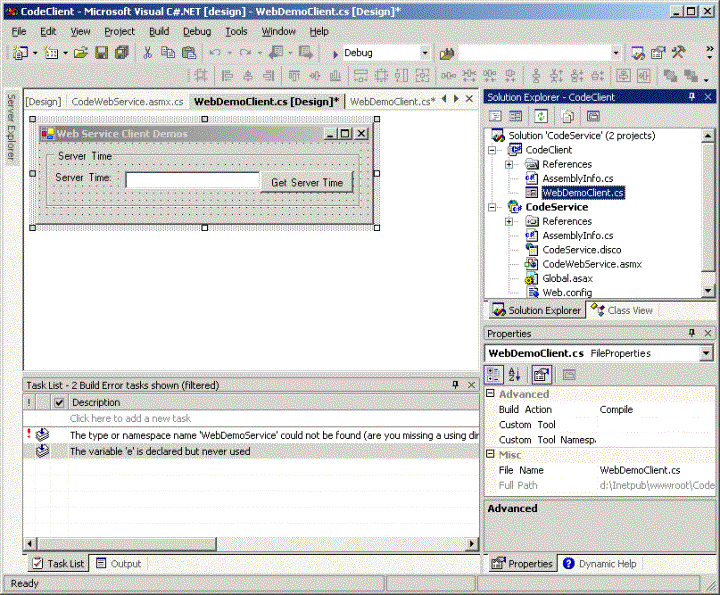Screen dimensions: 720x595
Task: Select CodeService.disco in the tree
Action: [x=582, y=250]
